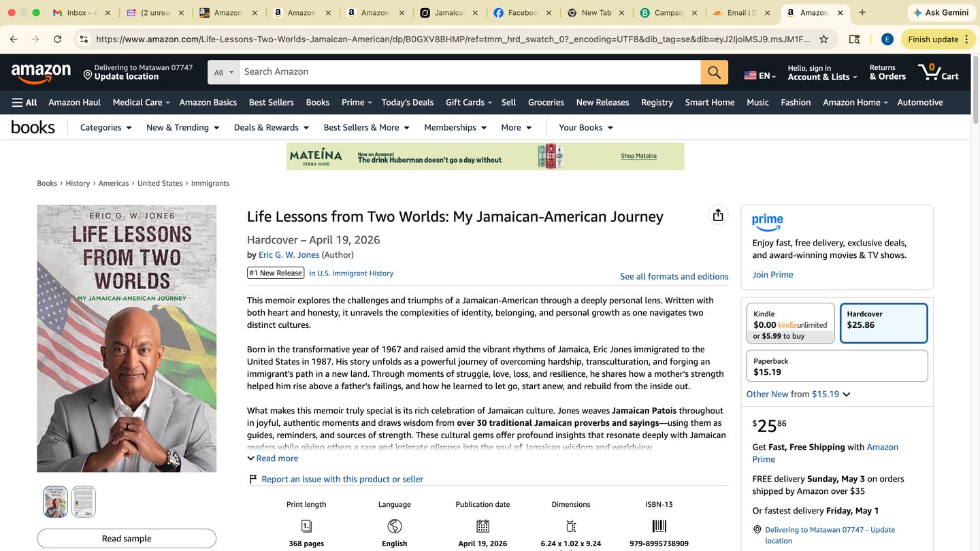The height and width of the screenshot is (551, 980).
Task: Click Finish update button
Action: click(x=937, y=39)
